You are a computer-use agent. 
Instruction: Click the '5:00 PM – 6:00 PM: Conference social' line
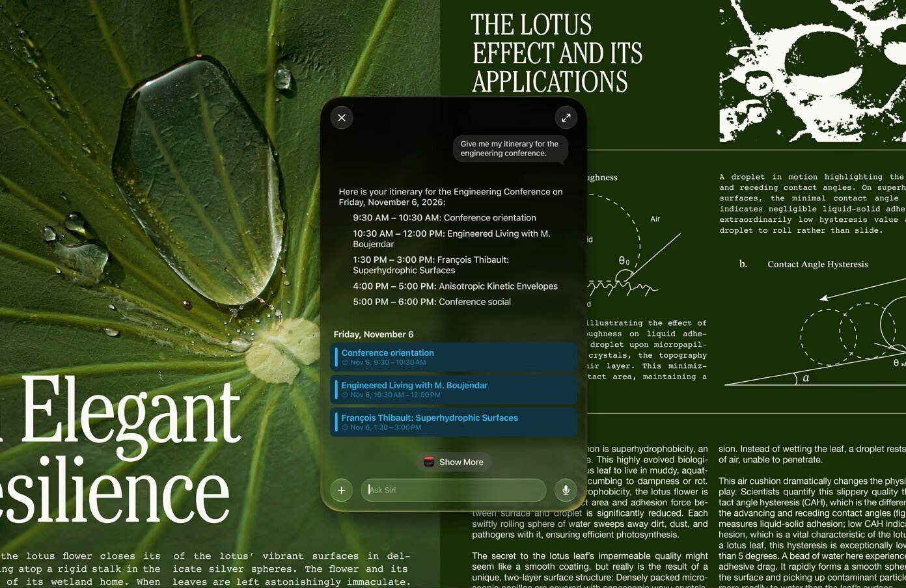tap(432, 302)
